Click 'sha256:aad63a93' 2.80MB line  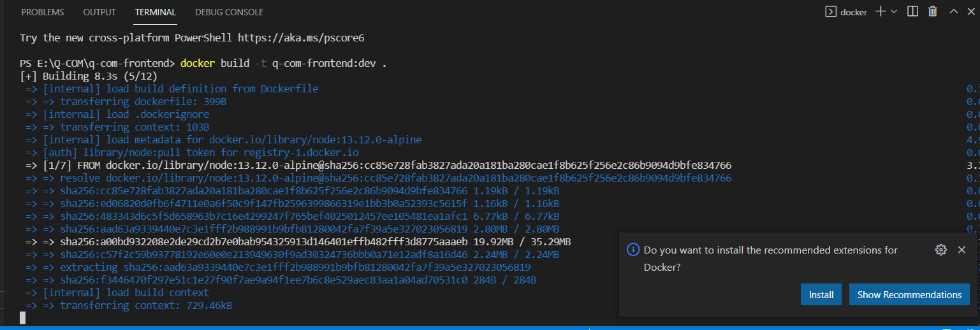tap(293, 229)
